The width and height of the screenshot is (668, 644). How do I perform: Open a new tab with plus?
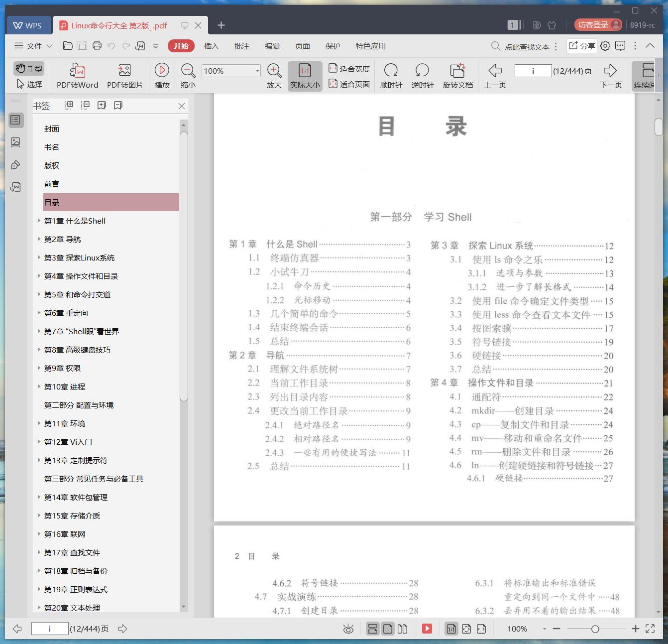[x=222, y=25]
